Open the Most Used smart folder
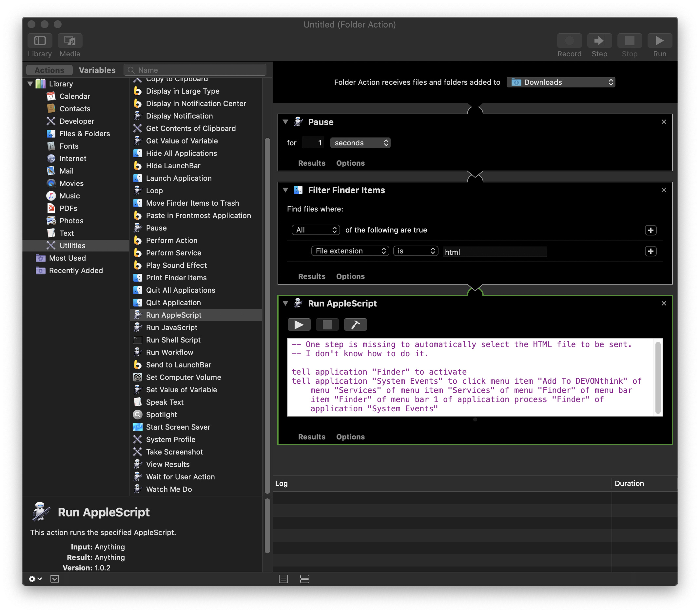The width and height of the screenshot is (700, 613). (67, 258)
